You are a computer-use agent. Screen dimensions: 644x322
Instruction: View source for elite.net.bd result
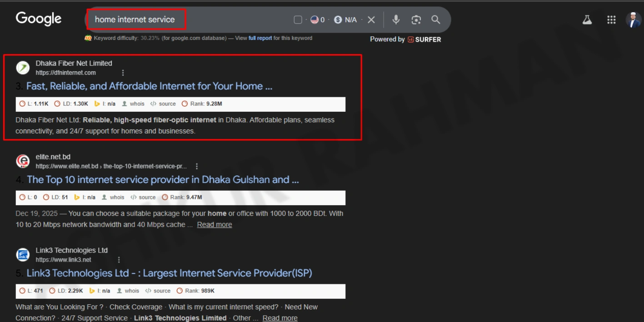143,198
